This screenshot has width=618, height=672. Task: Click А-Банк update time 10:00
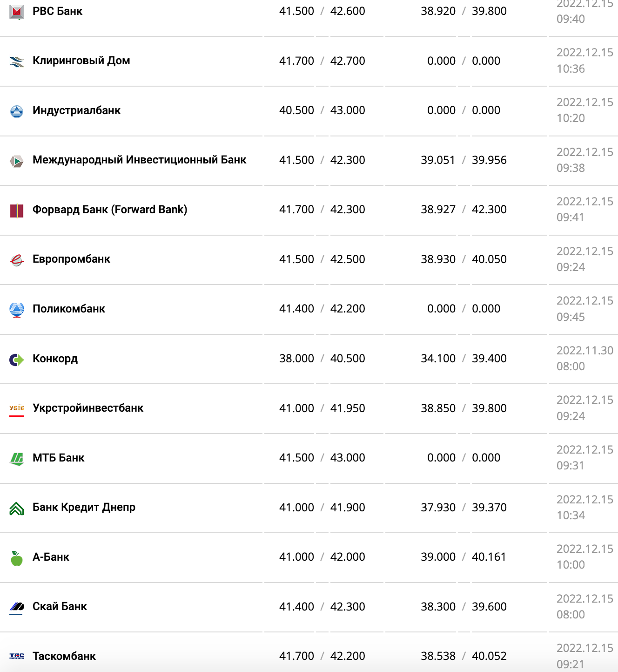[571, 565]
